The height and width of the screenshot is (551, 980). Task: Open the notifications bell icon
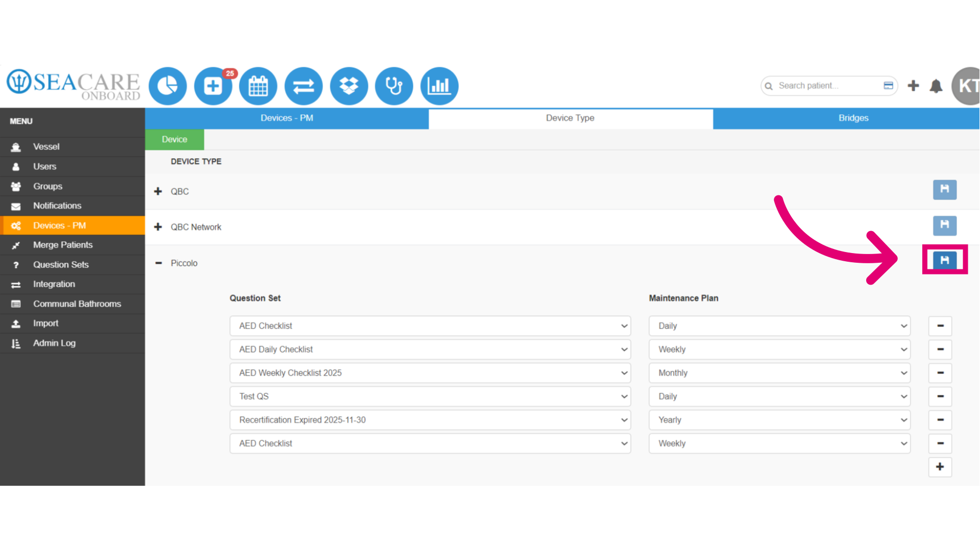pyautogui.click(x=936, y=86)
